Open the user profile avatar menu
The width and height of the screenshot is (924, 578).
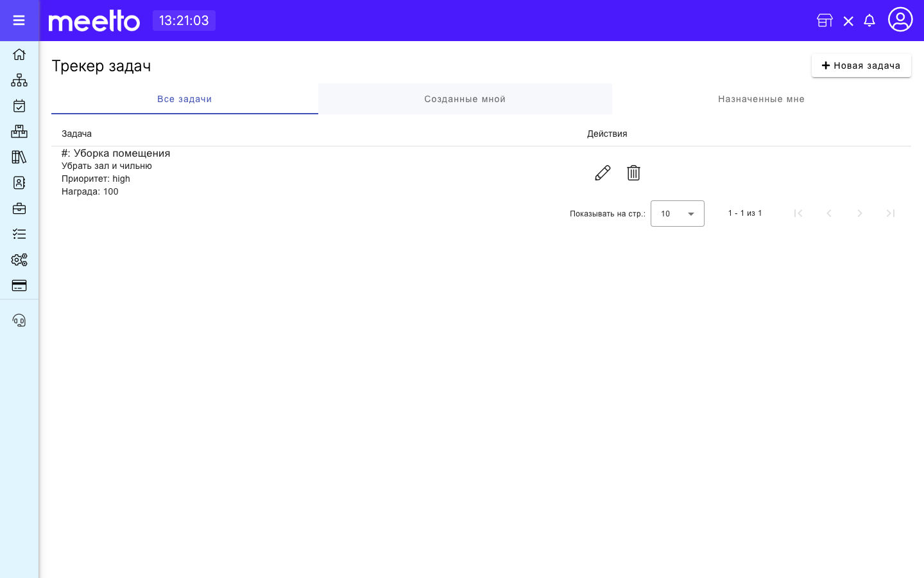tap(900, 19)
